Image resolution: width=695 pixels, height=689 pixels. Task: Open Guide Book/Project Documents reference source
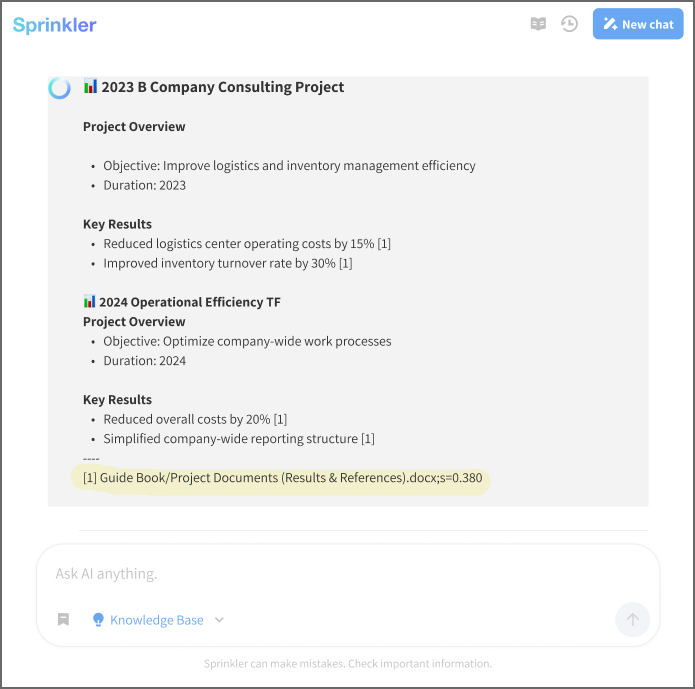pos(282,478)
